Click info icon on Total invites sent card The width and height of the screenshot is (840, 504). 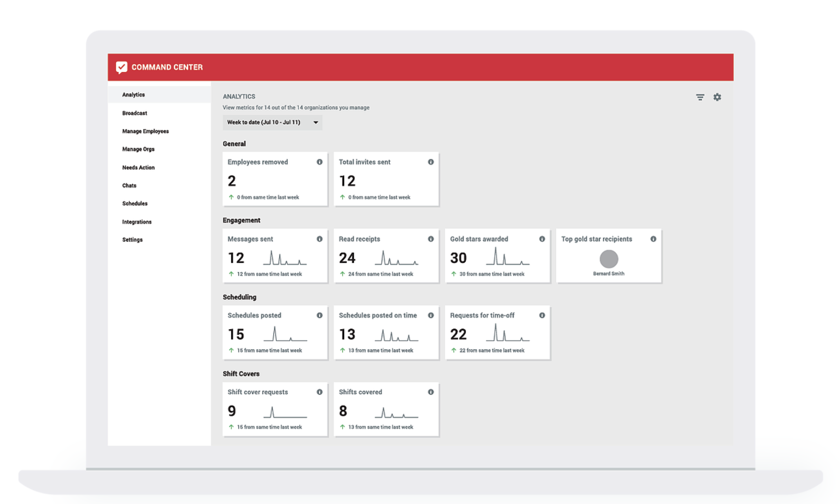click(x=431, y=162)
